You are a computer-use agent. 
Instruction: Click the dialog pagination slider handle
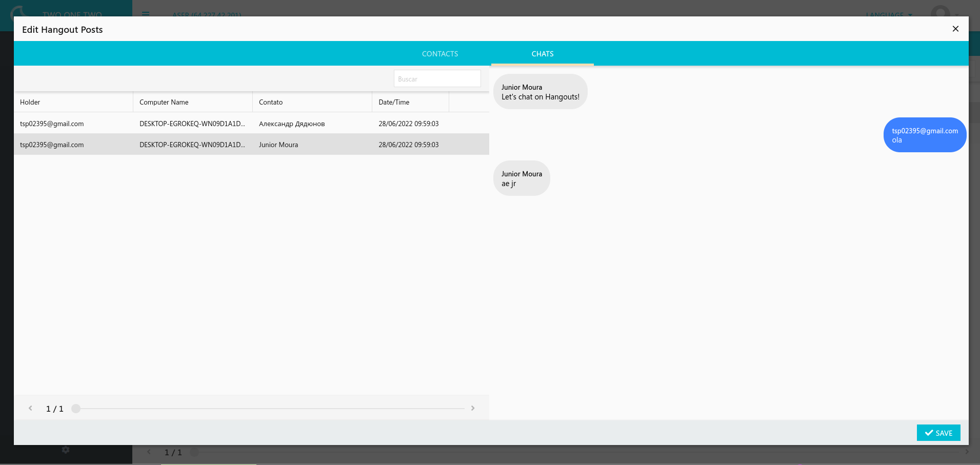point(76,409)
